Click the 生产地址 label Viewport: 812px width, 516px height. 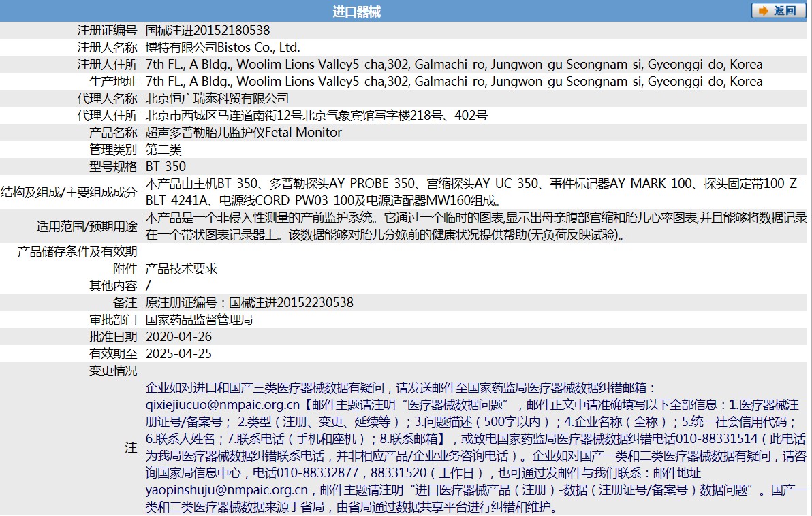(x=113, y=82)
